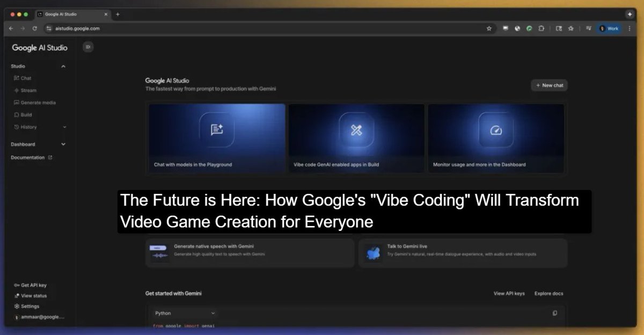Expand the Dashboard section chevron
Image resolution: width=644 pixels, height=335 pixels.
(x=63, y=144)
